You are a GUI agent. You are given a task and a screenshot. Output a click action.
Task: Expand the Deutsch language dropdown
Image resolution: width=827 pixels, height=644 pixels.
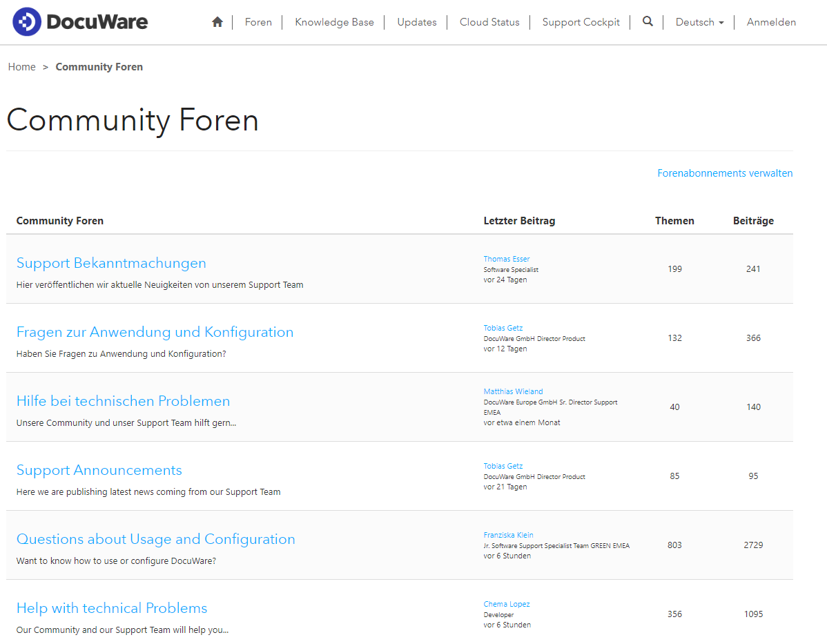pyautogui.click(x=699, y=22)
